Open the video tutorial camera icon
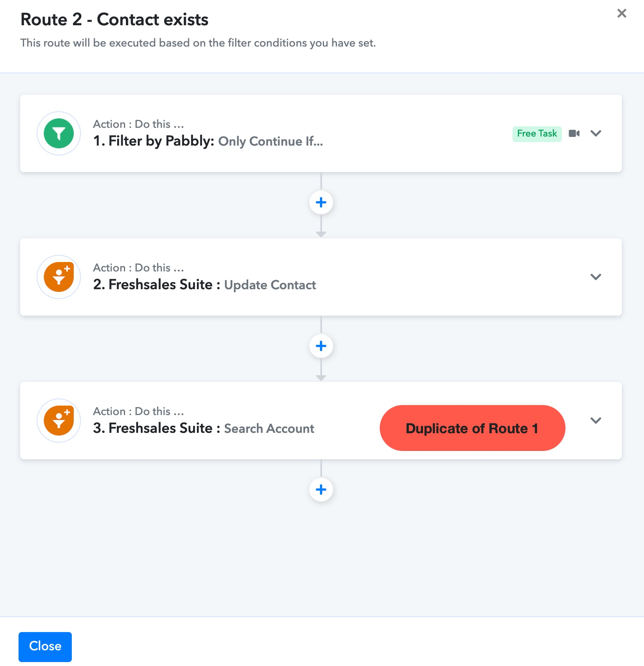This screenshot has height=666, width=644. [x=574, y=133]
